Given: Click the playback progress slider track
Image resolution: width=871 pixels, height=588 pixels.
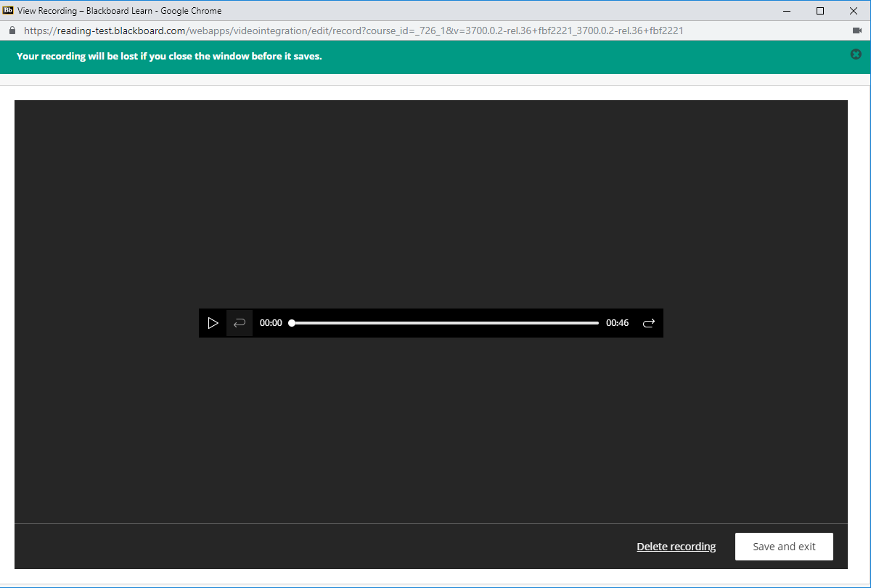Looking at the screenshot, I should coord(445,323).
